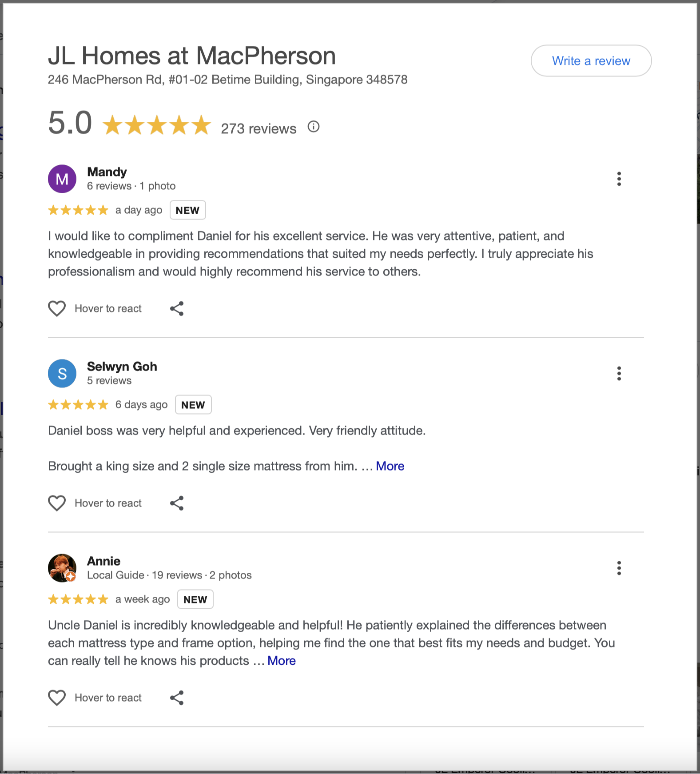This screenshot has height=774, width=700.
Task: Open Selwyn Goh's profile name link
Action: (122, 367)
